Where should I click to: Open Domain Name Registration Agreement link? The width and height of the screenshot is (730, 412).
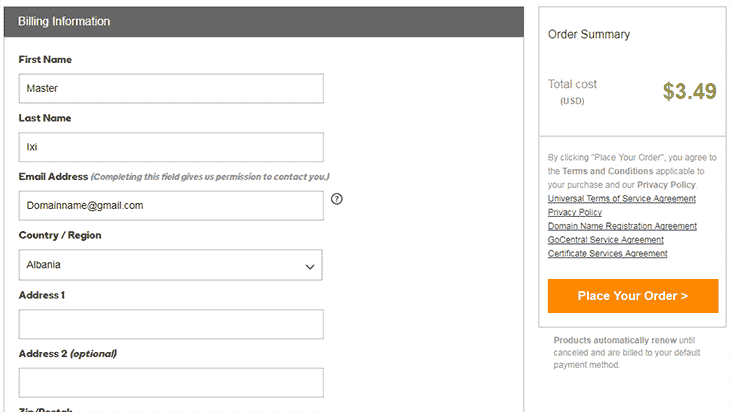click(x=622, y=226)
